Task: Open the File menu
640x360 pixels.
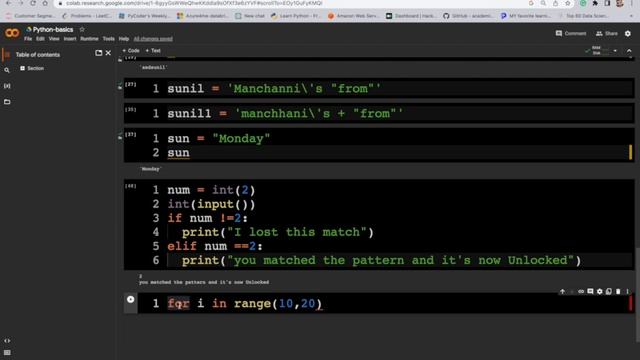Action: point(28,39)
